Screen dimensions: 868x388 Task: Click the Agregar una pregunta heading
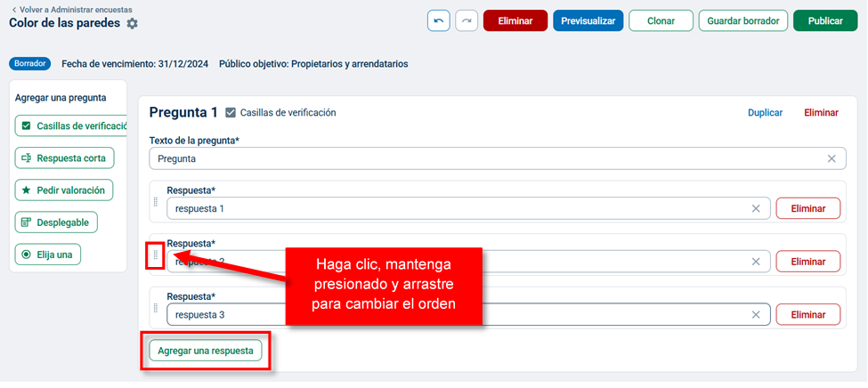click(61, 98)
